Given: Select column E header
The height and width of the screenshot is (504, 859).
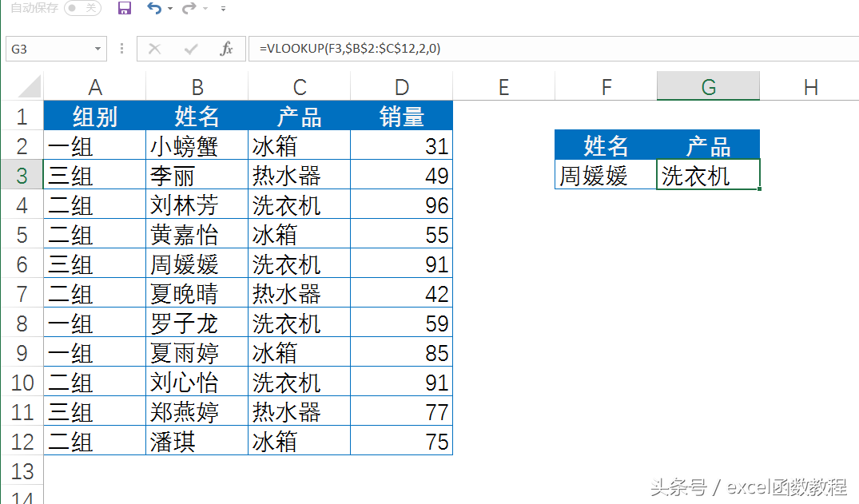Looking at the screenshot, I should [504, 86].
